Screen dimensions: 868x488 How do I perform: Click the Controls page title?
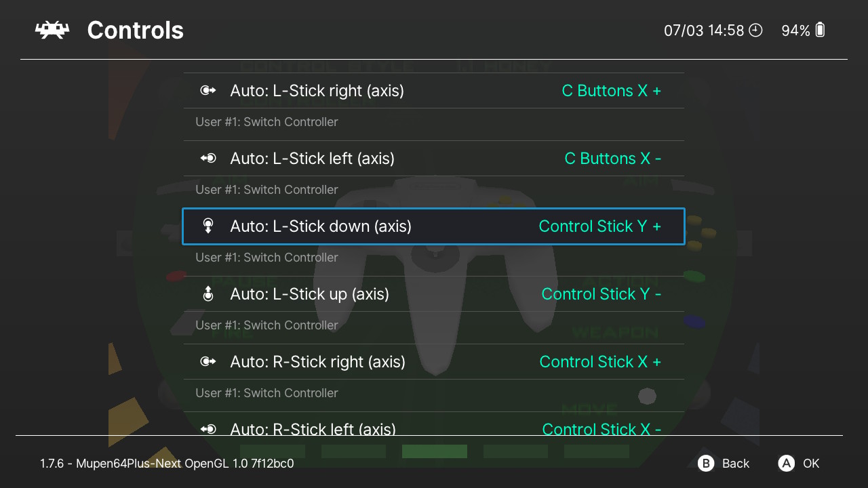(136, 30)
